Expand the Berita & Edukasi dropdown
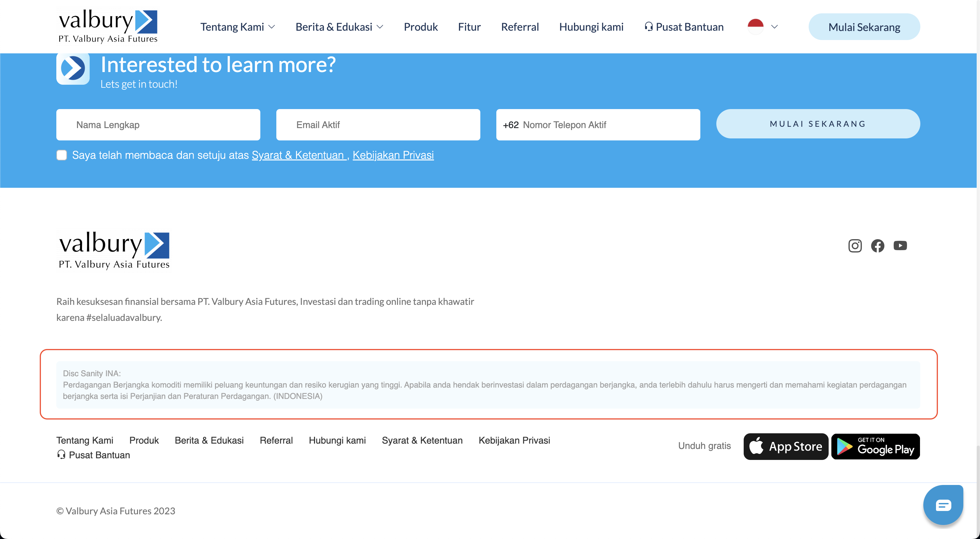The width and height of the screenshot is (980, 539). pyautogui.click(x=339, y=27)
